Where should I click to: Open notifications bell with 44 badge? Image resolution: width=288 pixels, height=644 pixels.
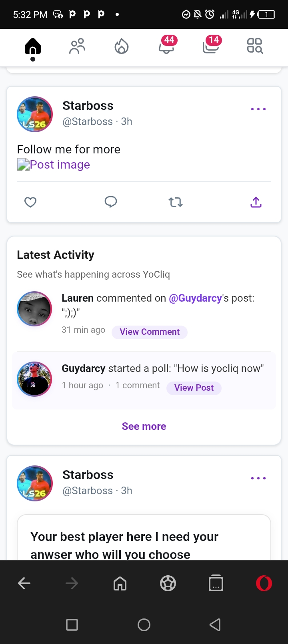[x=166, y=46]
